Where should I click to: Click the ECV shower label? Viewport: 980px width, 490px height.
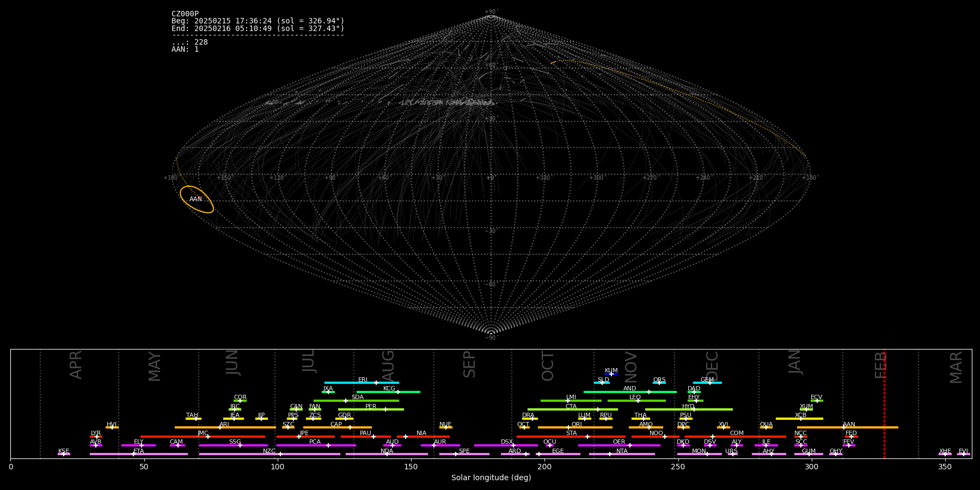coord(816,397)
